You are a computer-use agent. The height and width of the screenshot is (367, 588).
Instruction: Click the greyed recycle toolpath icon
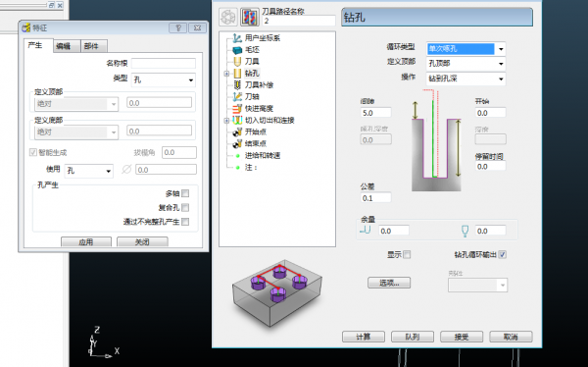(228, 18)
